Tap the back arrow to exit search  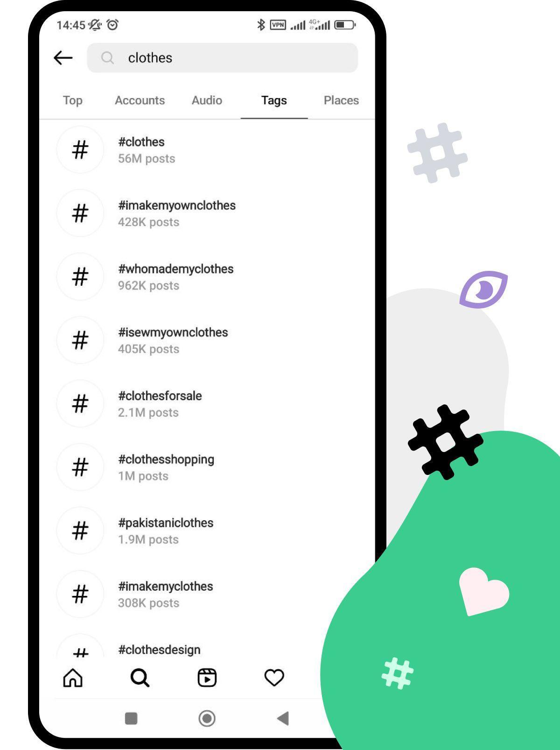62,57
